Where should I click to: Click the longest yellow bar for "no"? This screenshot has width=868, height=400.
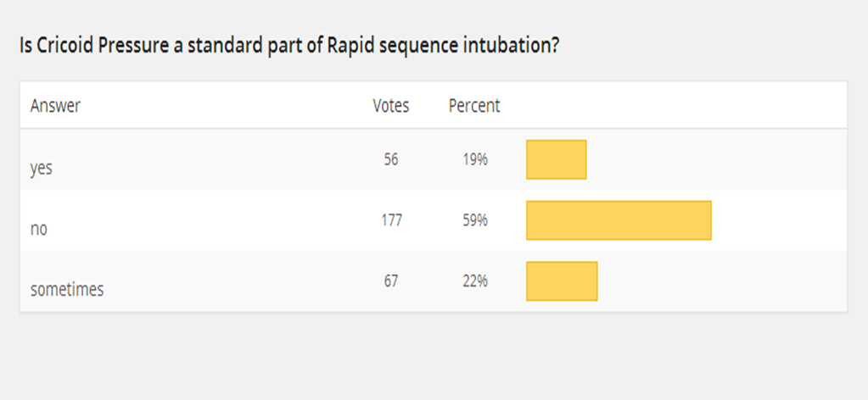(x=619, y=220)
